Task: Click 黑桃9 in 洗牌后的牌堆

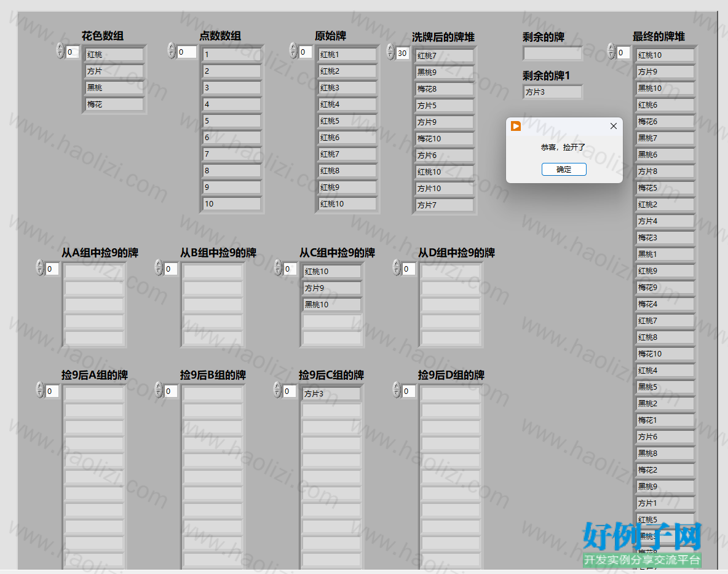Action: (x=445, y=73)
